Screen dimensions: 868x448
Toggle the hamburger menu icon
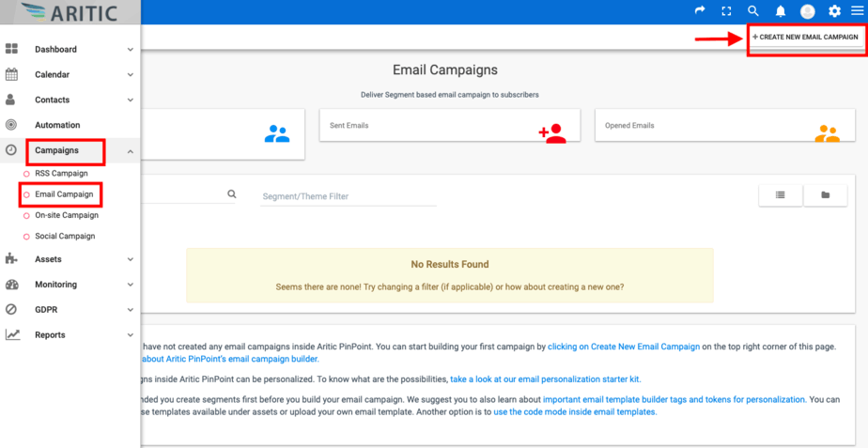857,10
